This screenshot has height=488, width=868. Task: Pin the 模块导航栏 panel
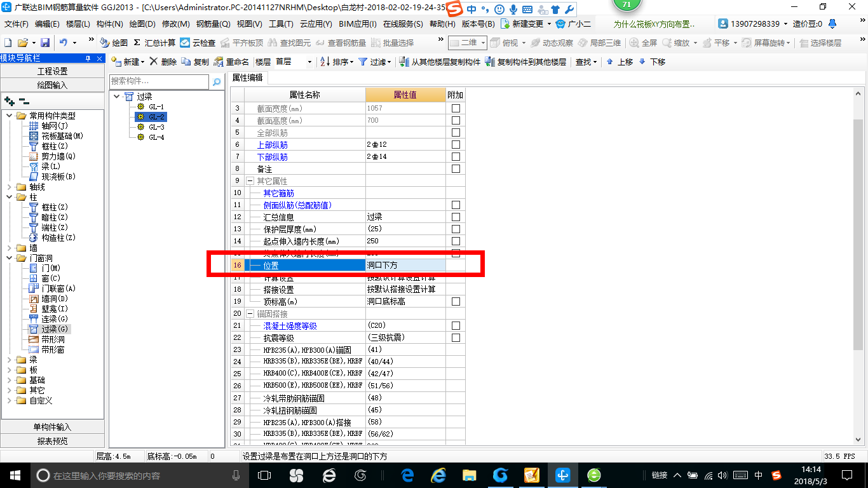click(x=88, y=58)
